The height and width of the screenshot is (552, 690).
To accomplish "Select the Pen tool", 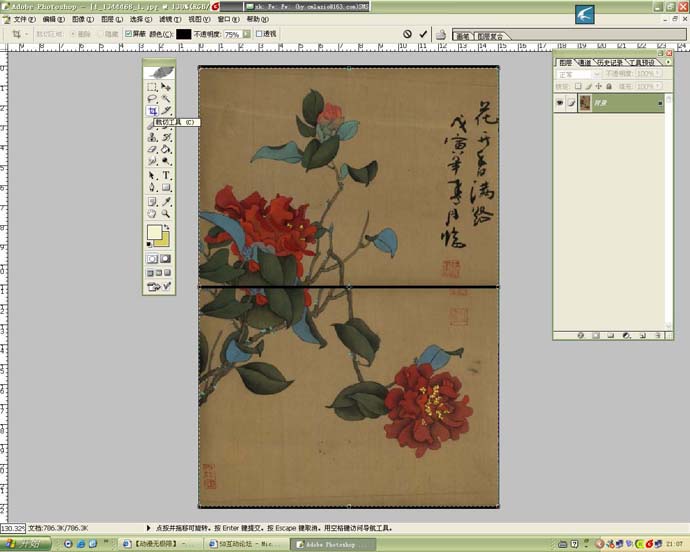I will (x=152, y=187).
